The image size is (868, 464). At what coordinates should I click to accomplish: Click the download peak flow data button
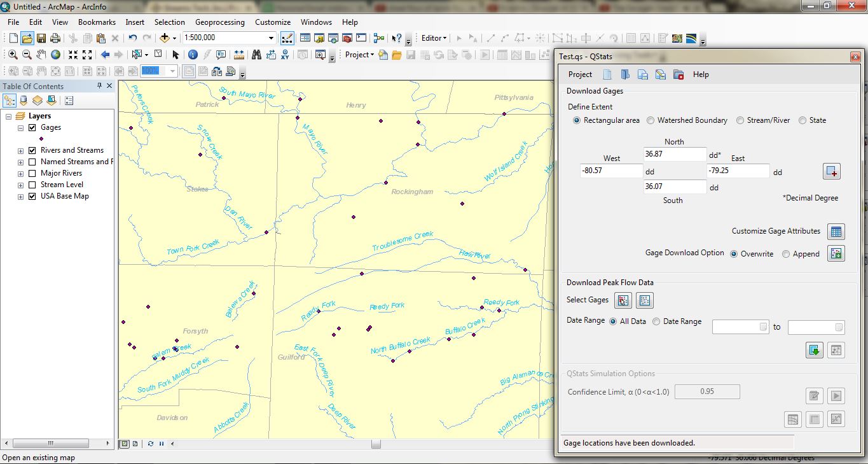pyautogui.click(x=814, y=350)
